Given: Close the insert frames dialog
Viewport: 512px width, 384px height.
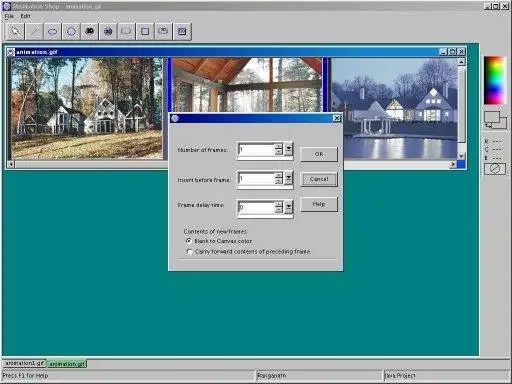Looking at the screenshot, I should [337, 118].
